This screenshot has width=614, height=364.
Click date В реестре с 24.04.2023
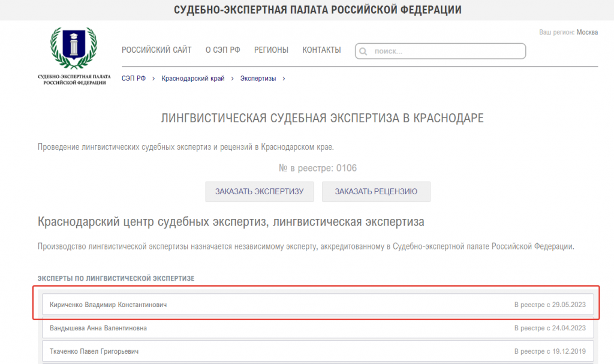click(x=550, y=328)
